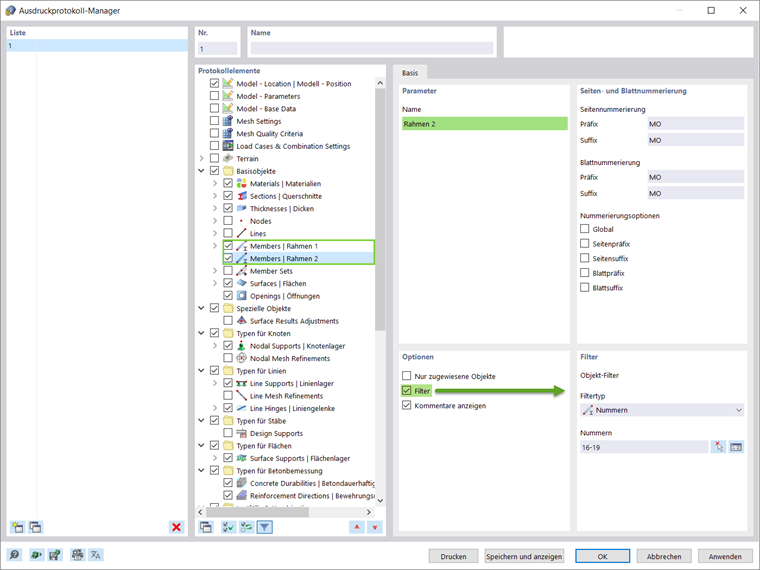
Task: Click the help search icon in bottom-left toolbar
Action: [15, 554]
